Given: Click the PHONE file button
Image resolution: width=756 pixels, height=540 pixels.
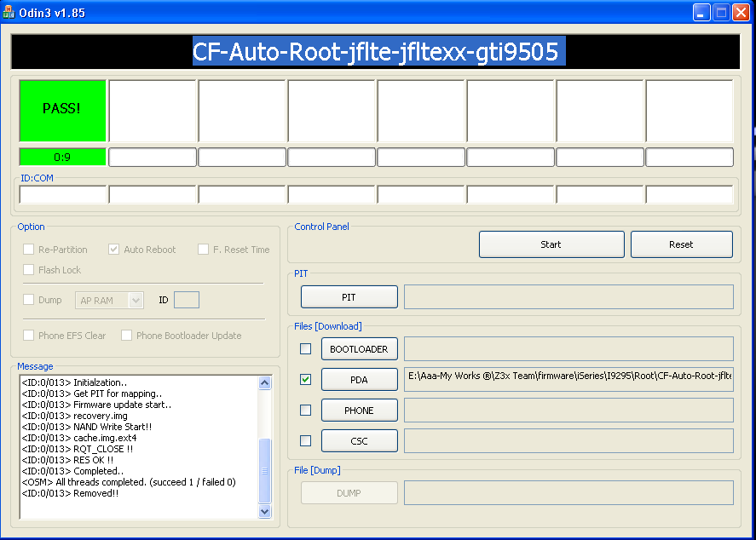Looking at the screenshot, I should click(x=359, y=410).
